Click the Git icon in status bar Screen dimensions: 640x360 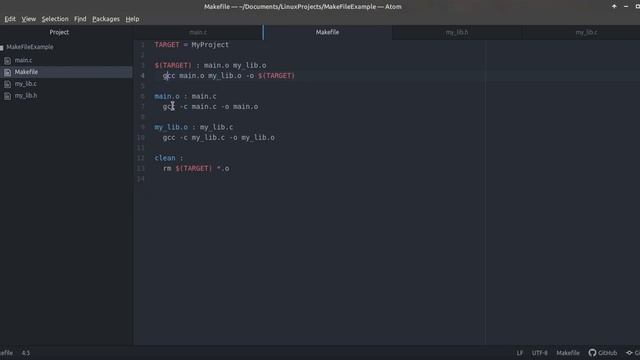(629, 353)
